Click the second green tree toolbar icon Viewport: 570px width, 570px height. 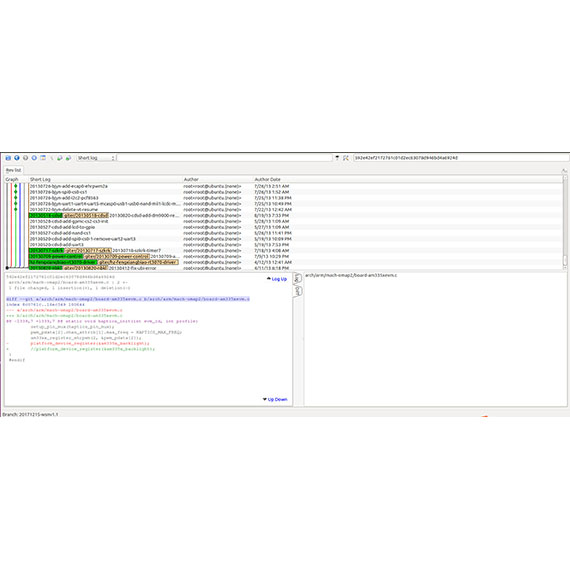(68, 158)
